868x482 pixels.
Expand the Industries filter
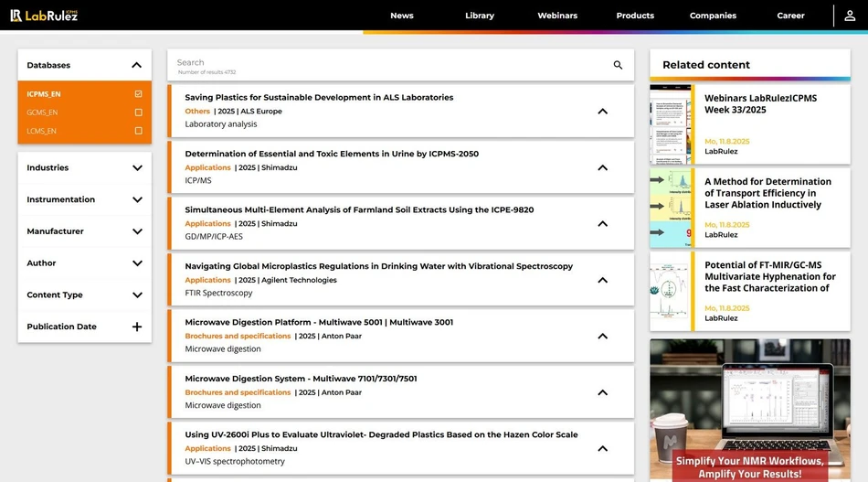[137, 168]
